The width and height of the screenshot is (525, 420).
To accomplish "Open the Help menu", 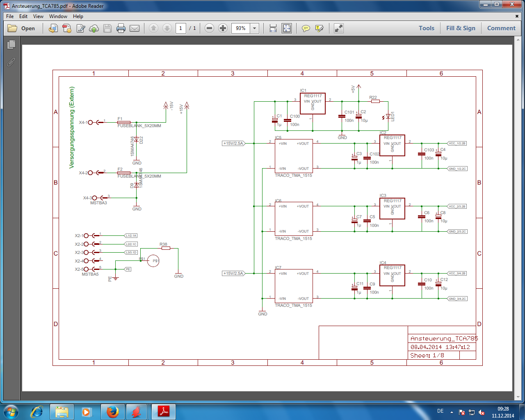I will coord(78,16).
